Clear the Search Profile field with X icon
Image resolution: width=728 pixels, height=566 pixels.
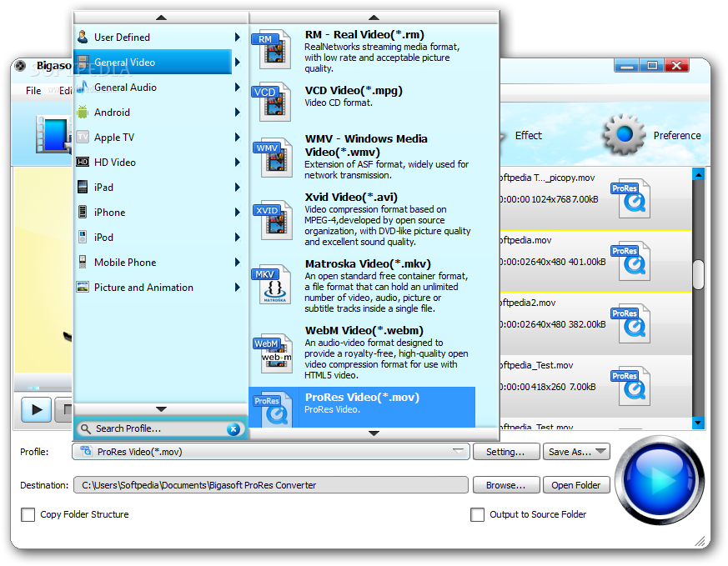[x=233, y=429]
